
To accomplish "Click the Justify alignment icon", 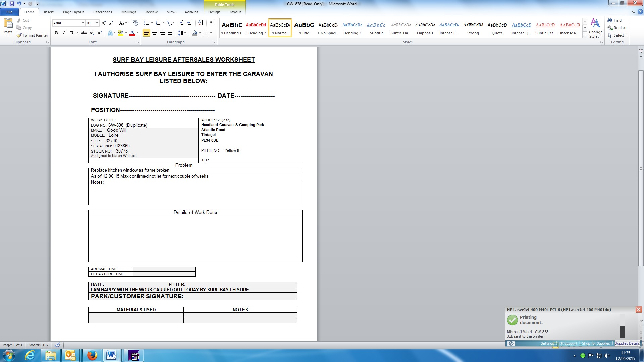I will tap(170, 33).
